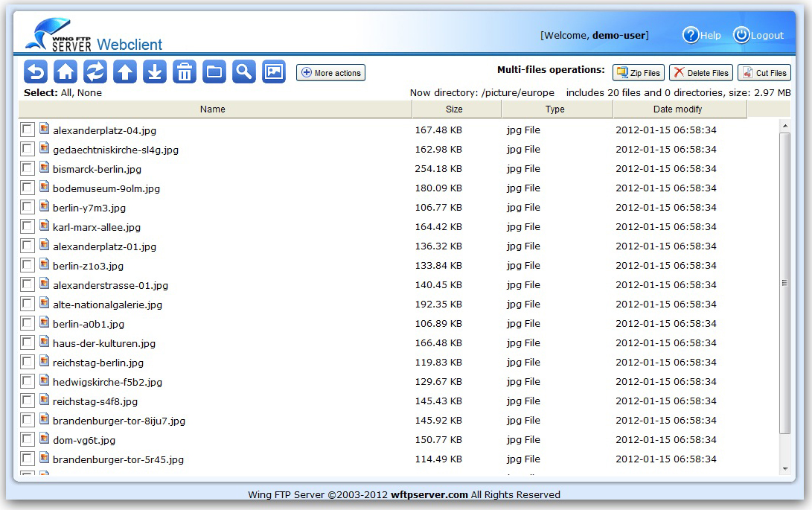Image resolution: width=812 pixels, height=510 pixels.
Task: Click the New Folder toolbar icon
Action: [x=214, y=71]
